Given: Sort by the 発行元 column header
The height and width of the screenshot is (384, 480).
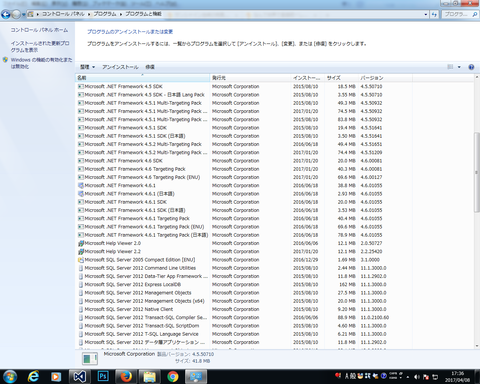Looking at the screenshot, I should (251, 78).
